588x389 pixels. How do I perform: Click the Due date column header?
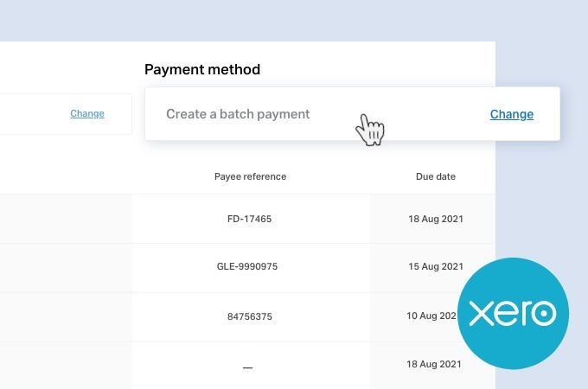click(436, 176)
